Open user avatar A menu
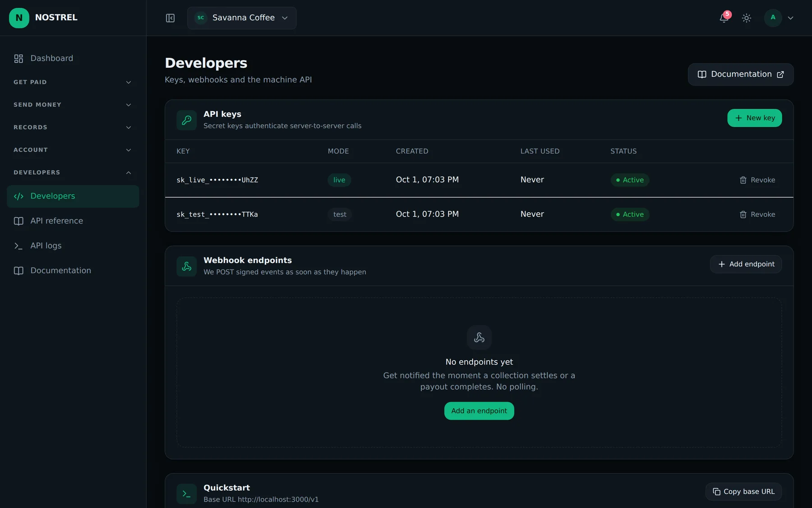Viewport: 812px width, 508px height. pyautogui.click(x=773, y=18)
